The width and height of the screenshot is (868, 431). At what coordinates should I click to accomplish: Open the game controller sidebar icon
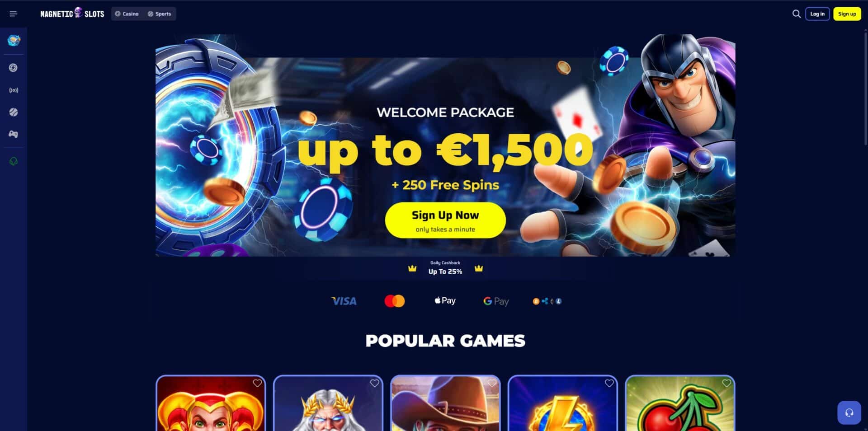coord(14,134)
